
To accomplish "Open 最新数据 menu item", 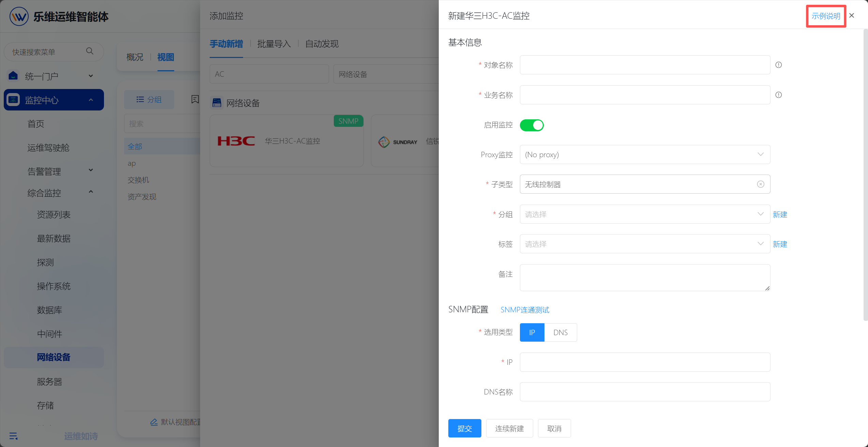I will click(x=54, y=238).
